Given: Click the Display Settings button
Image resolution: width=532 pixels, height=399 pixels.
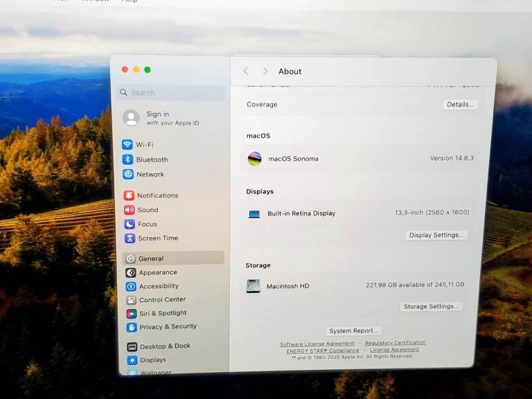Looking at the screenshot, I should [436, 236].
